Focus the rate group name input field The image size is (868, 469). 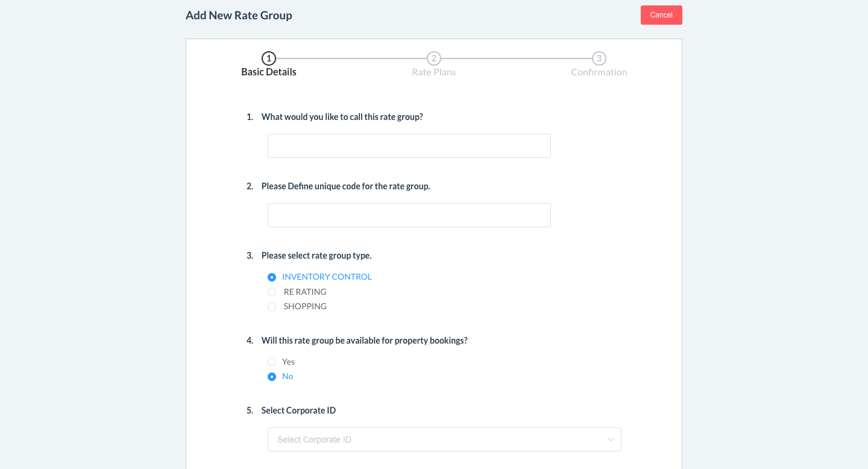coord(409,146)
